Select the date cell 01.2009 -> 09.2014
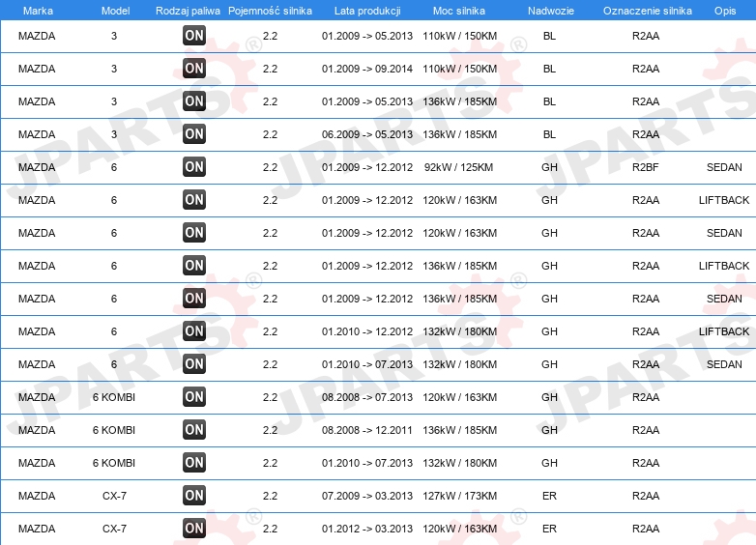The height and width of the screenshot is (545, 756). (x=367, y=69)
